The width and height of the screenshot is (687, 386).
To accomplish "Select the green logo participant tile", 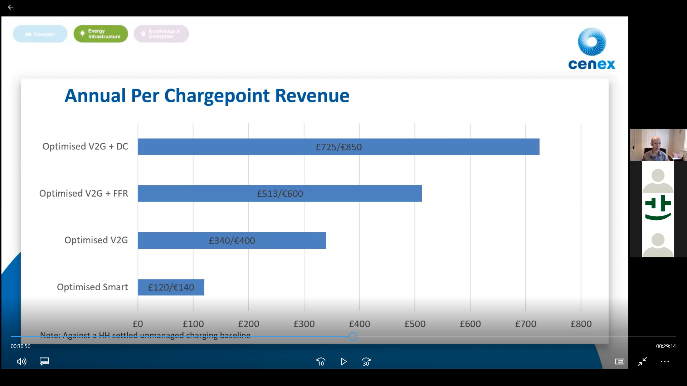I will 658,209.
